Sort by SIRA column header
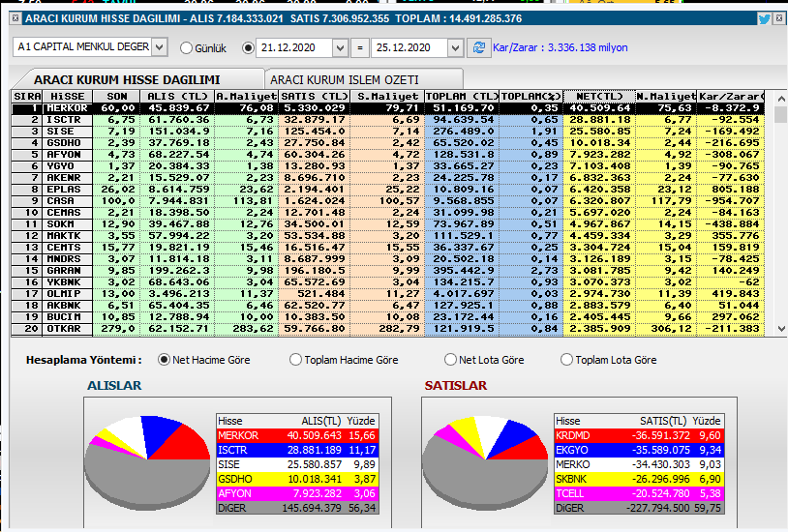Image resolution: width=788 pixels, height=532 pixels. [27, 97]
